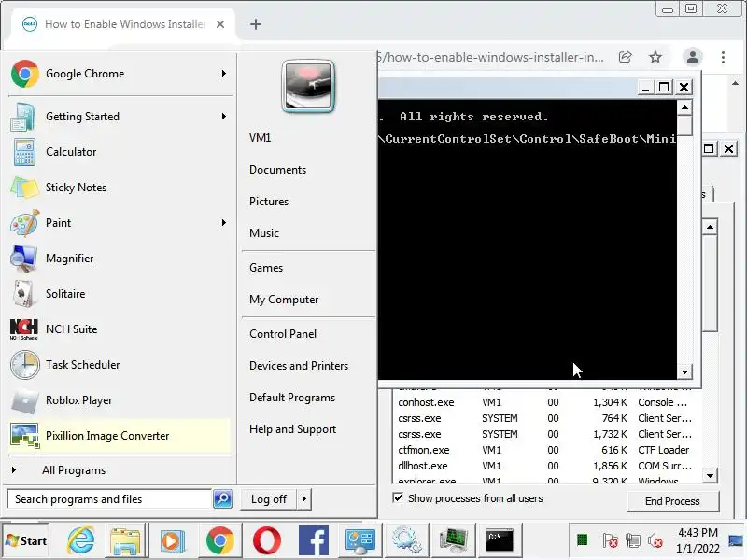This screenshot has height=560, width=747.
Task: Expand Paint recent files arrow
Action: click(223, 222)
